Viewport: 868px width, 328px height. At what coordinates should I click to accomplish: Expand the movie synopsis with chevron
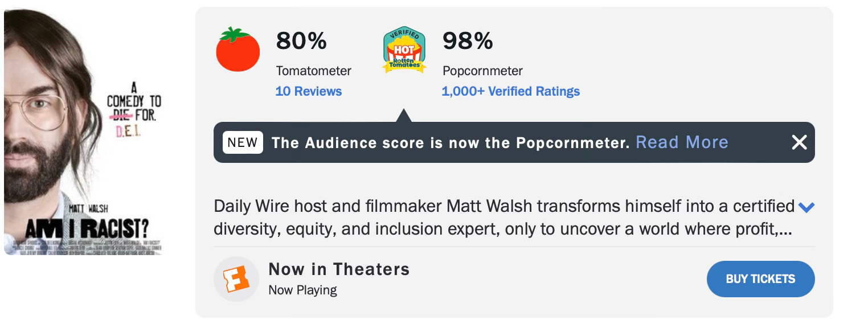coord(806,207)
